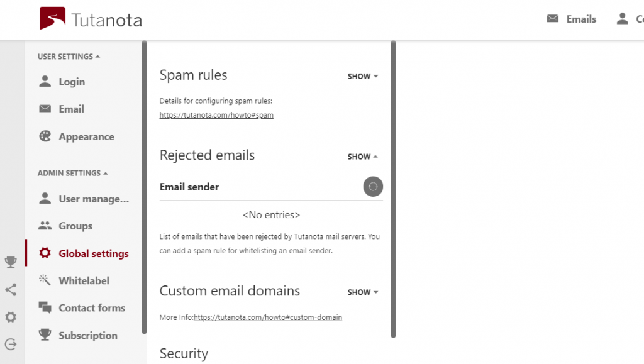Image resolution: width=644 pixels, height=364 pixels.
Task: Open the tutanota.com/howto#spam link
Action: click(x=216, y=115)
